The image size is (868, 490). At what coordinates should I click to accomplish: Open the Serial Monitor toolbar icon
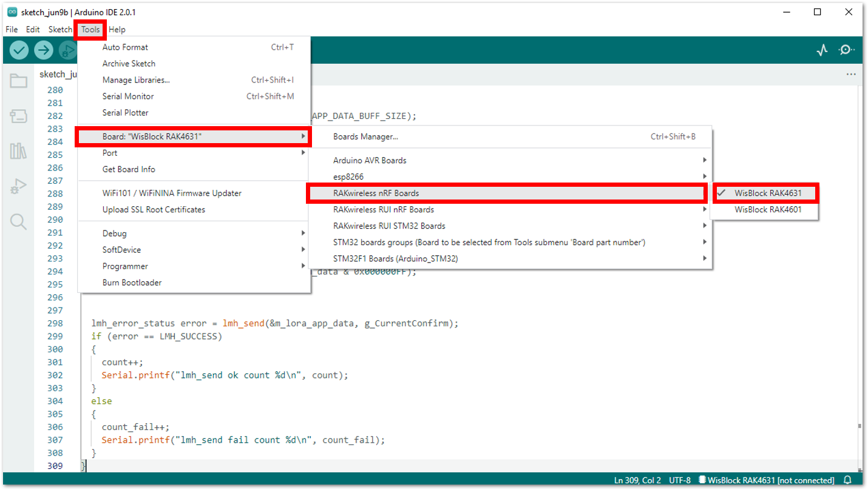846,50
